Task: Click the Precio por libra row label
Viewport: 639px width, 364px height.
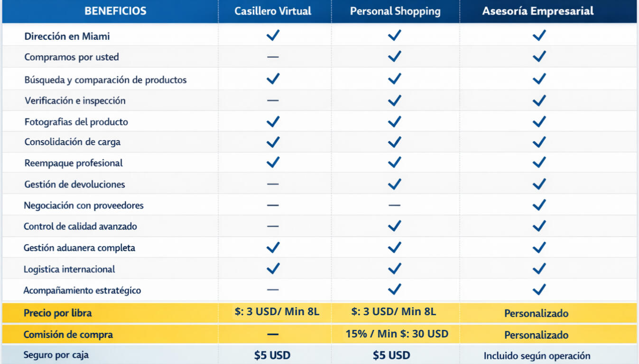Action: (57, 313)
